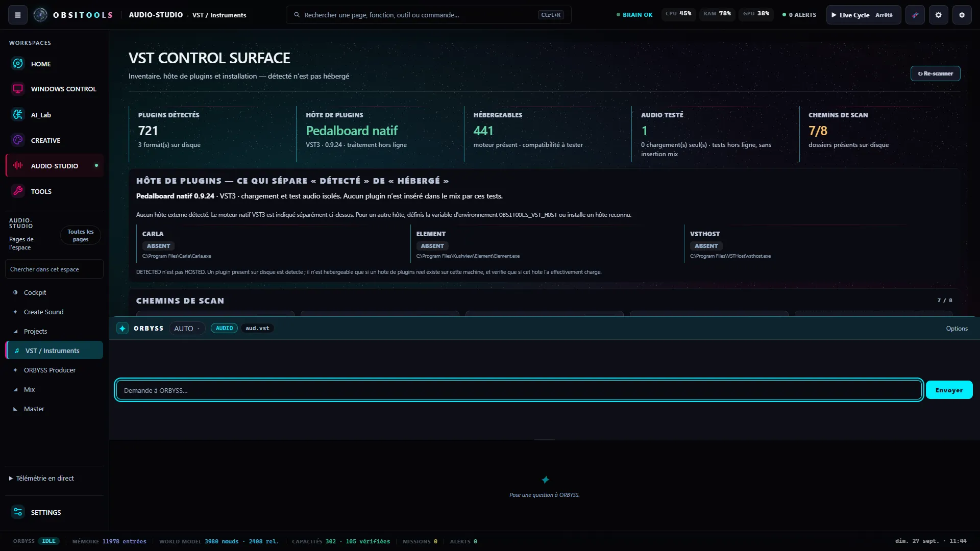Image resolution: width=980 pixels, height=551 pixels.
Task: Open the AUTO mode dropdown
Action: [x=187, y=329]
